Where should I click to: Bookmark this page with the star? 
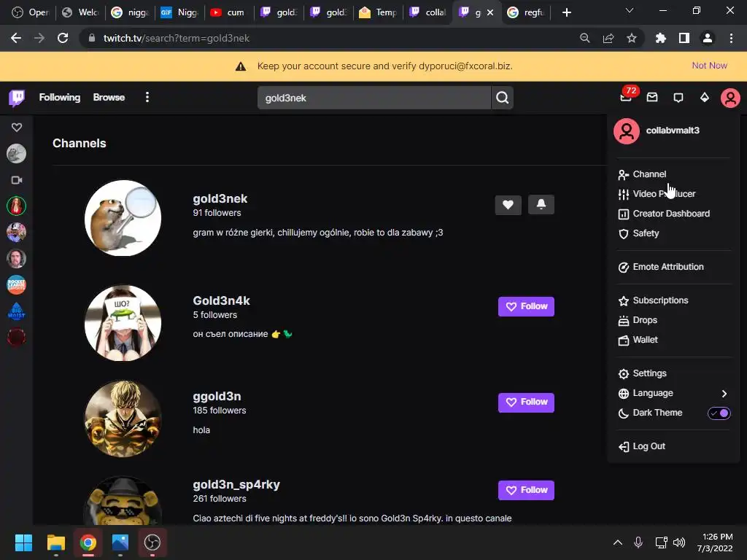(x=631, y=38)
